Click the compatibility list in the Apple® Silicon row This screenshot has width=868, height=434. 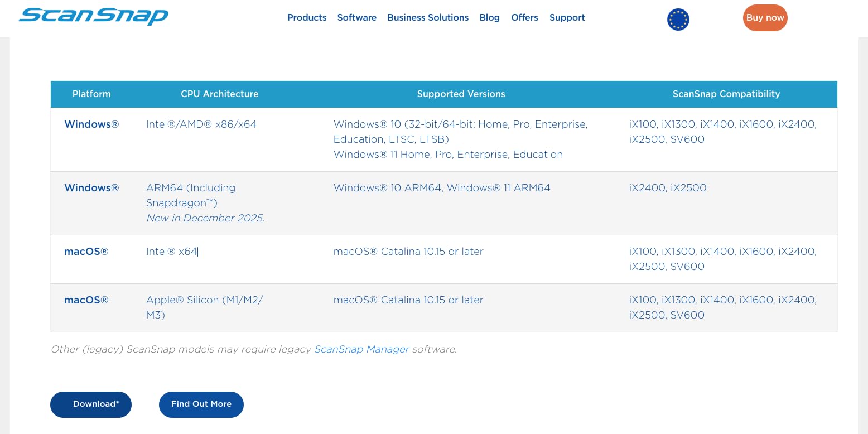pyautogui.click(x=723, y=307)
